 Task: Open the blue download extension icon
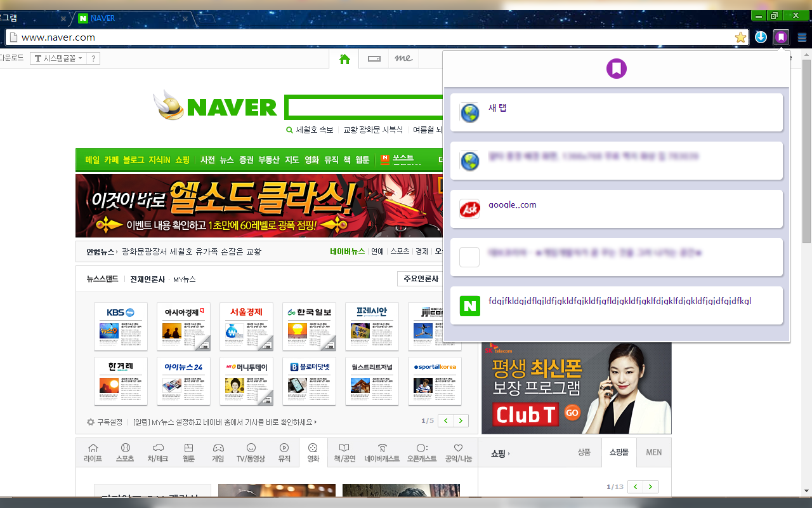pos(761,37)
